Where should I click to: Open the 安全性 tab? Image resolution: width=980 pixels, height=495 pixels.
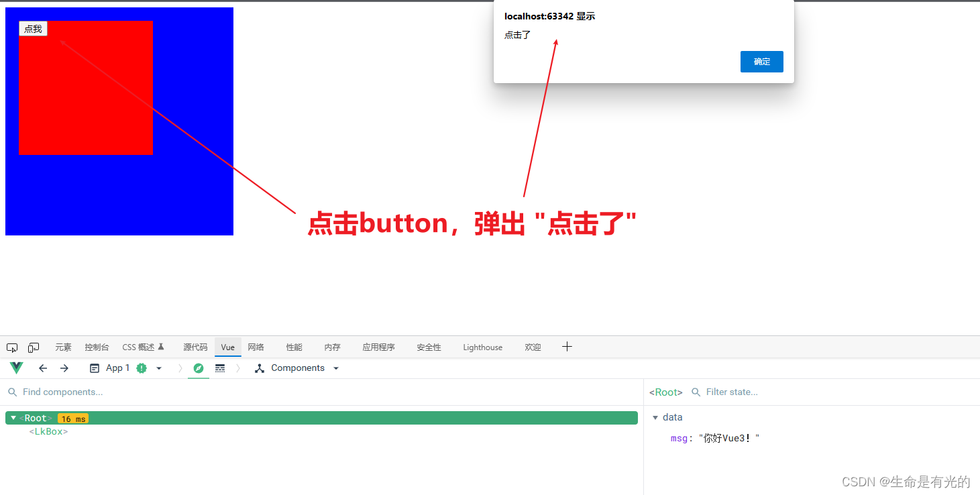pyautogui.click(x=429, y=347)
